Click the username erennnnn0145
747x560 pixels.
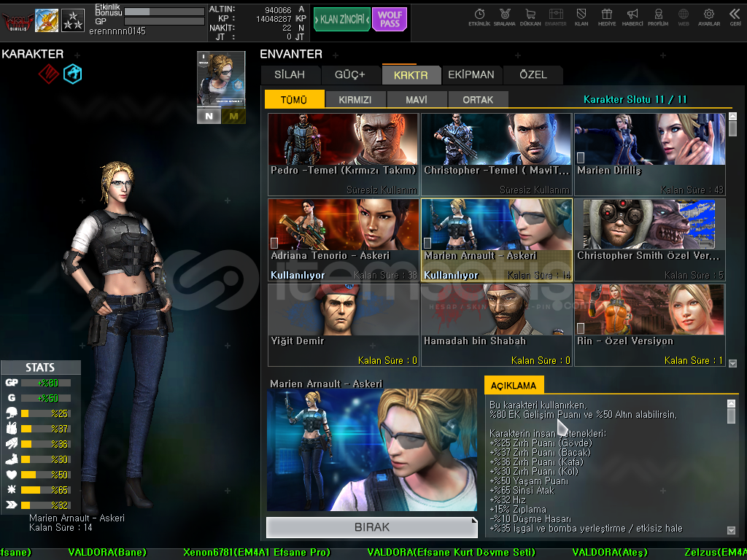pos(117,31)
